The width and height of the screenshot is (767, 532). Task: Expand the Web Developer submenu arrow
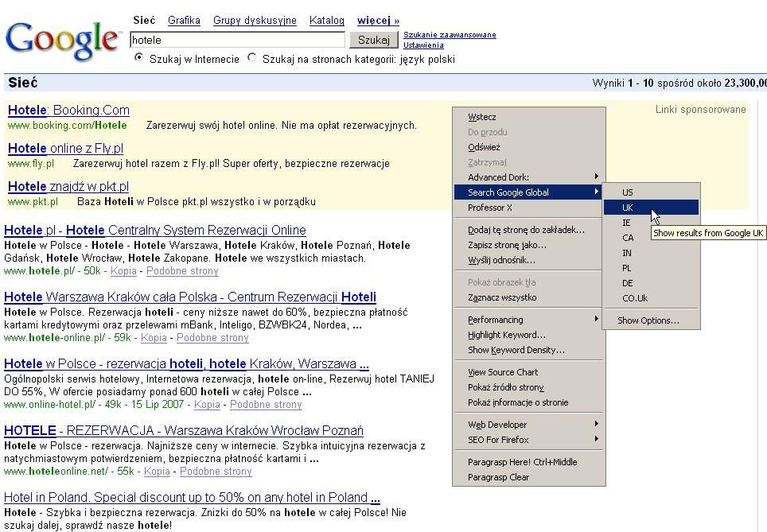596,424
